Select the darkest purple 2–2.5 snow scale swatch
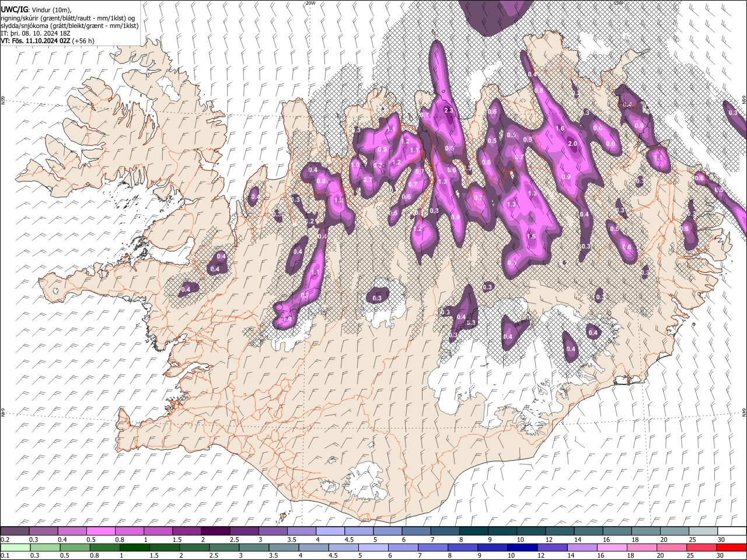Screen dimensions: 747x560 215,531
